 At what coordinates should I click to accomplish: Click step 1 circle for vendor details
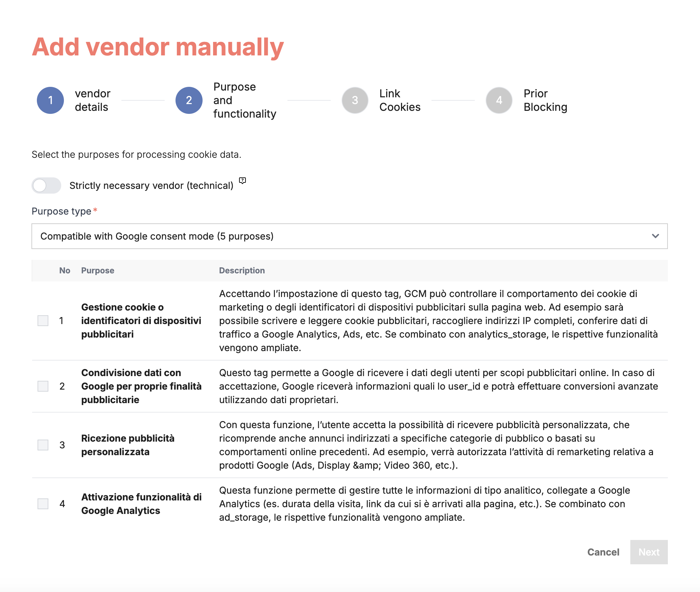tap(50, 100)
